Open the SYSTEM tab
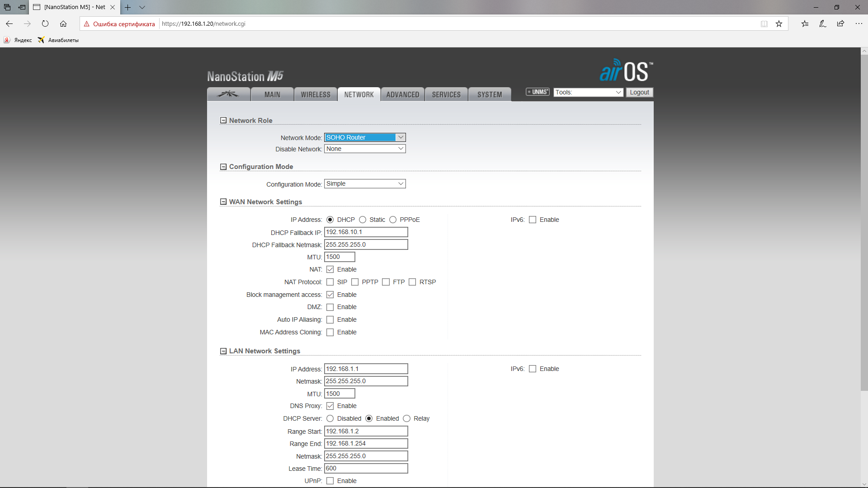The width and height of the screenshot is (868, 488). coord(490,94)
